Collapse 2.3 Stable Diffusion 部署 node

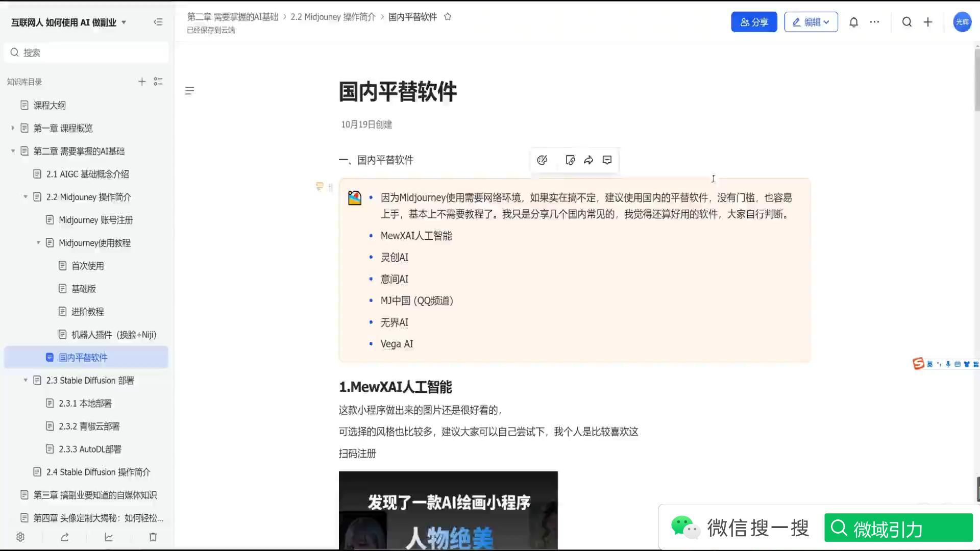26,381
